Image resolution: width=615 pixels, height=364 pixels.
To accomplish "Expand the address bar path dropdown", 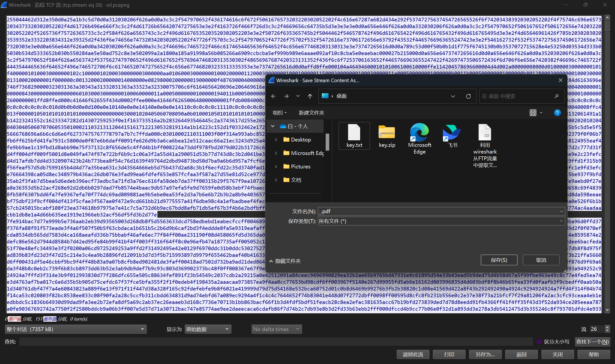I will click(x=453, y=96).
